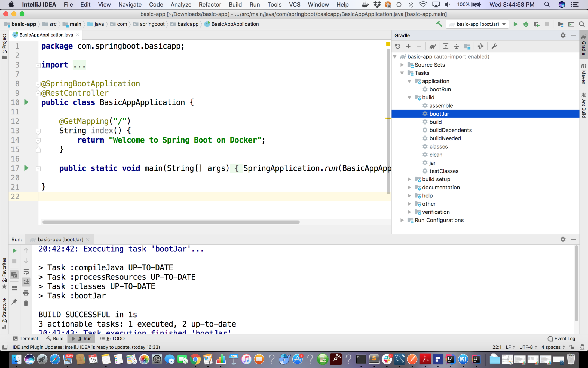Switch to the Terminal tool window tab
The width and height of the screenshot is (588, 368).
pos(25,339)
